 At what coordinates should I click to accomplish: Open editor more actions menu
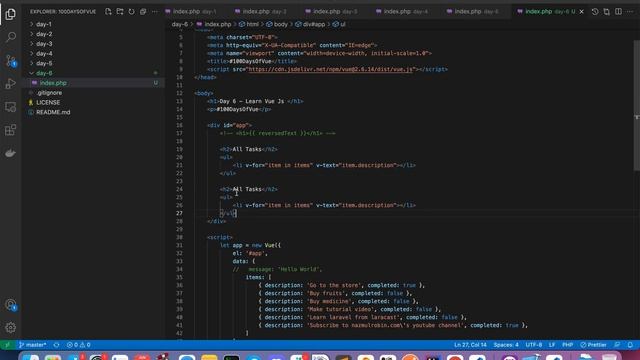click(x=630, y=11)
